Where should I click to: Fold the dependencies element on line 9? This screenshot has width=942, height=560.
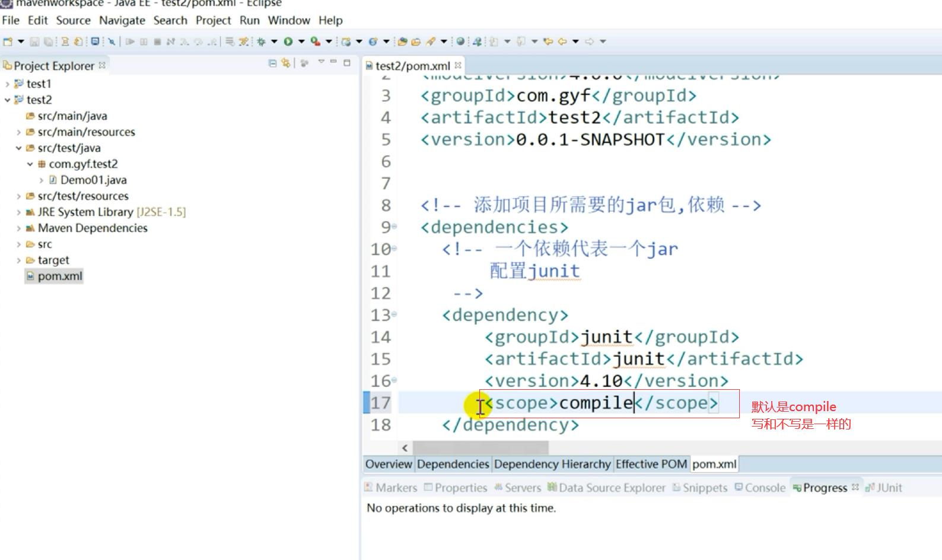pos(394,227)
